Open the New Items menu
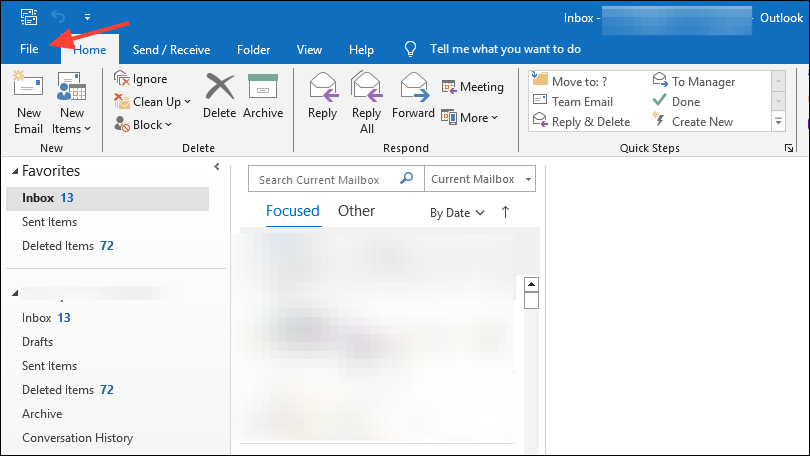 point(71,103)
